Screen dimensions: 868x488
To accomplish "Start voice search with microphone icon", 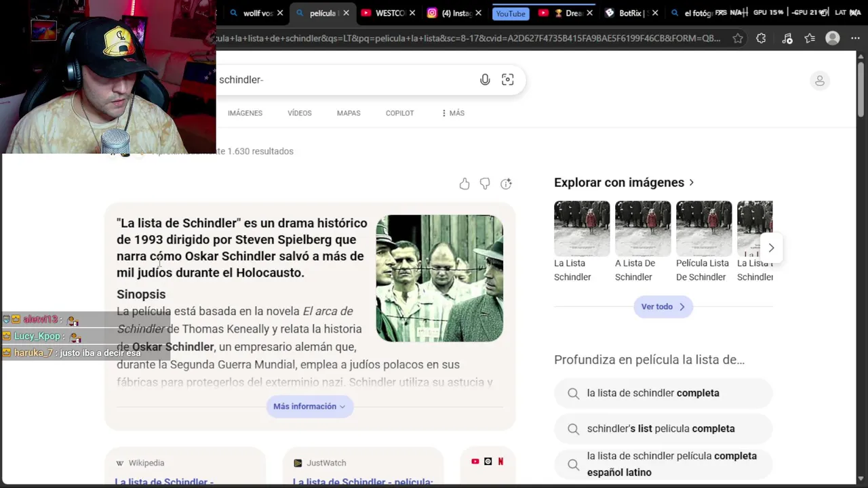I will (485, 80).
